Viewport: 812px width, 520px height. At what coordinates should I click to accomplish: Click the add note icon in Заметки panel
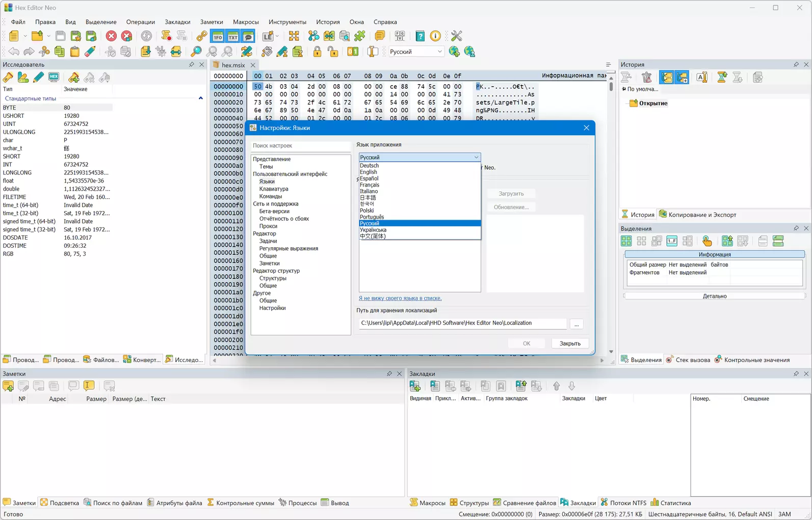[x=8, y=386]
